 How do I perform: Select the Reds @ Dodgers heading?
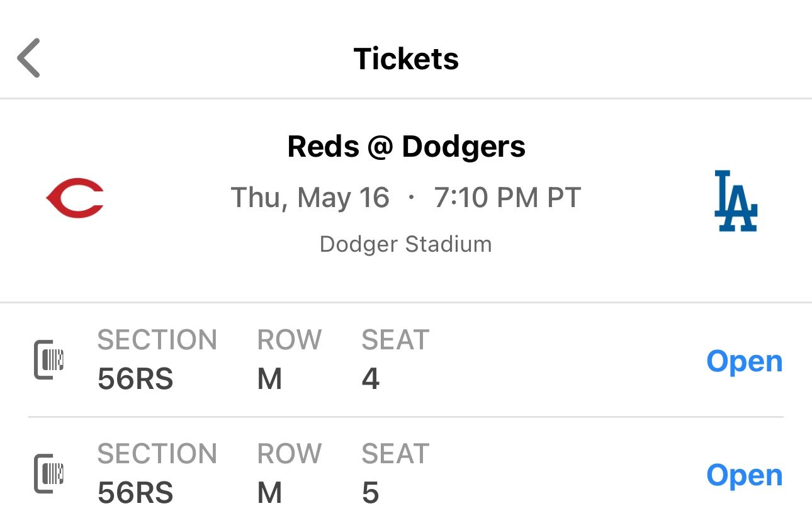pyautogui.click(x=406, y=147)
